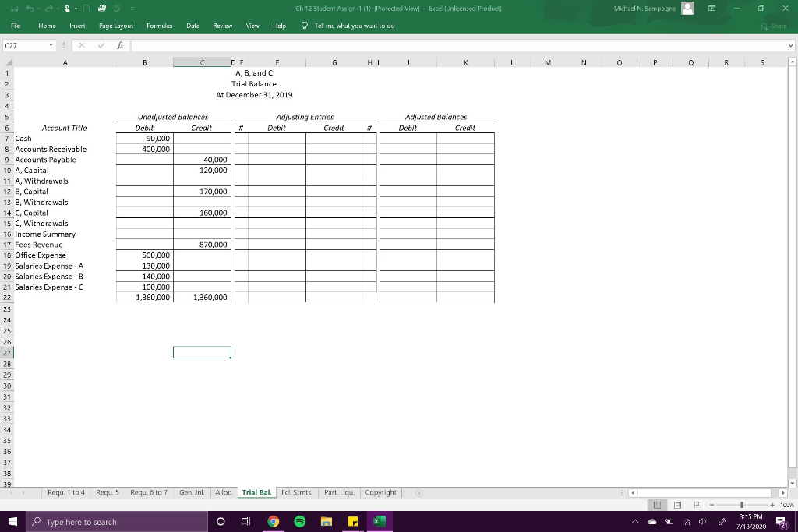
Task: Open the File menu
Action: 16,26
